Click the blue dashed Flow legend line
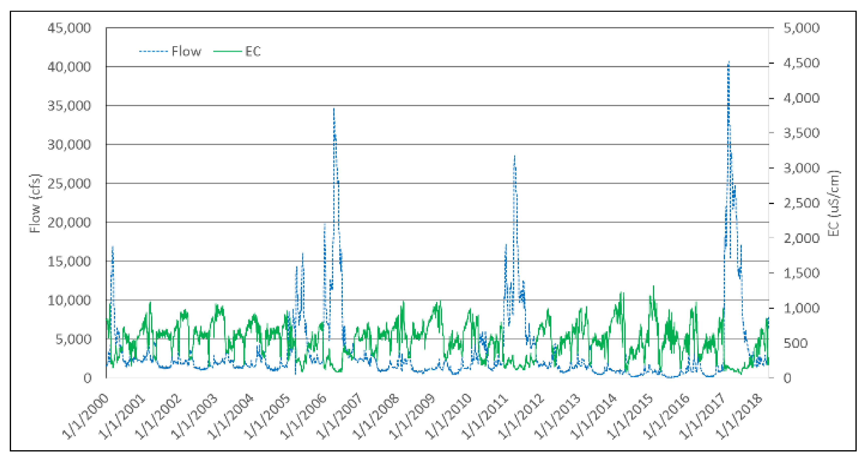868x461 pixels. pyautogui.click(x=153, y=51)
